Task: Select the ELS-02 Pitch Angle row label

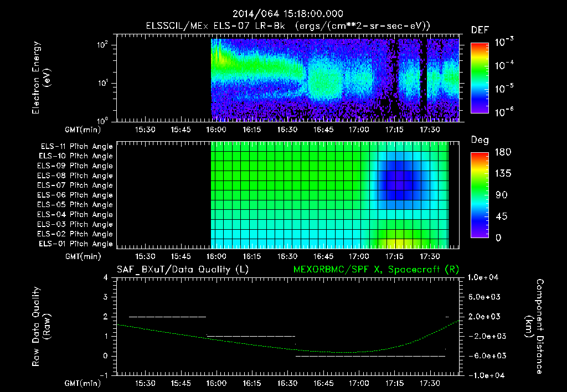Action: coord(75,234)
